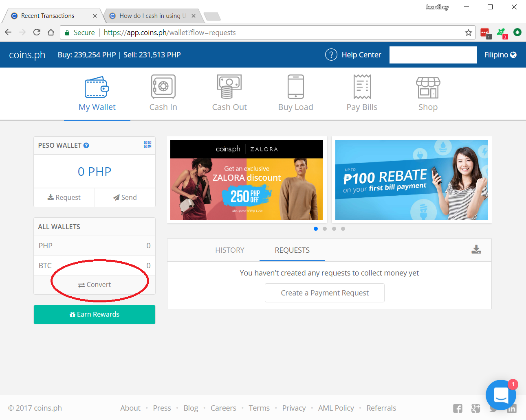This screenshot has height=420, width=526.
Task: Click the coins.ph logo
Action: (27, 55)
